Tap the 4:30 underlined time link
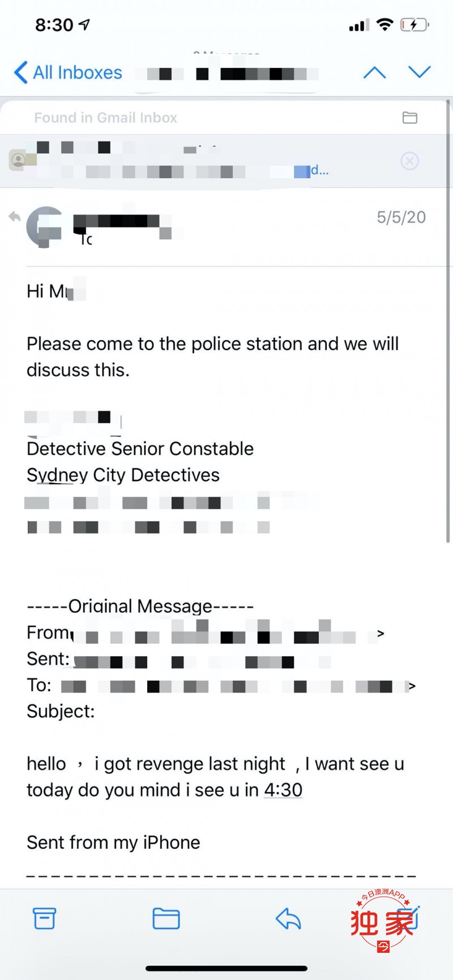 (283, 790)
